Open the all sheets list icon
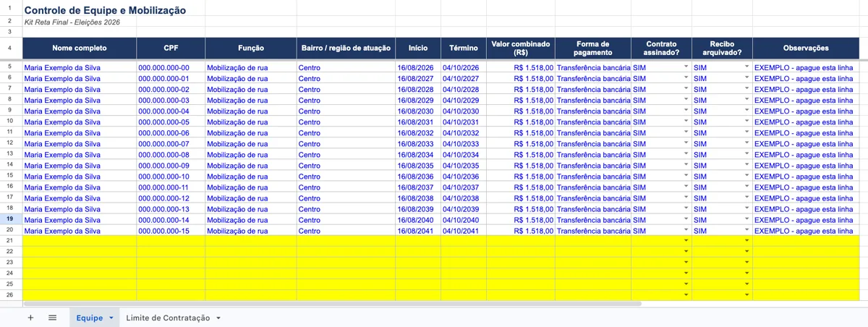The width and height of the screenshot is (868, 327). 53,318
